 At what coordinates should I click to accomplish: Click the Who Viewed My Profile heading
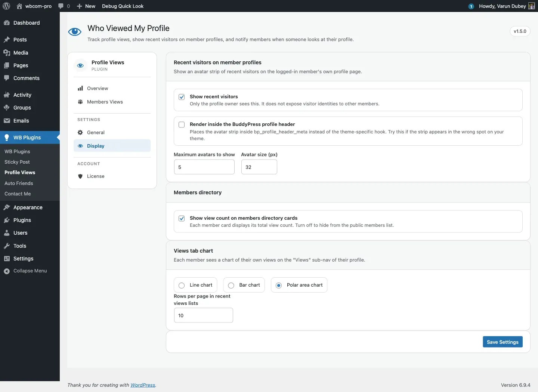(129, 28)
